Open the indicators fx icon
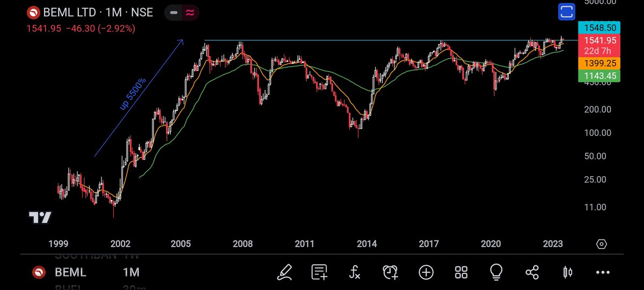The width and height of the screenshot is (644, 290). point(354,272)
